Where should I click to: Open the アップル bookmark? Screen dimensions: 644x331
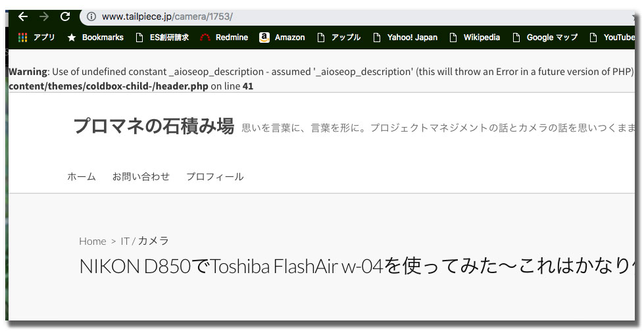[339, 38]
